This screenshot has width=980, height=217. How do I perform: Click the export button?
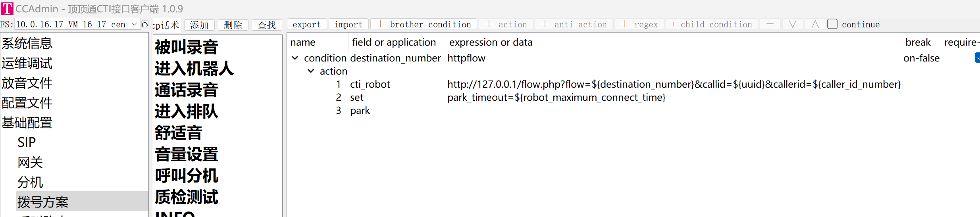(x=306, y=24)
